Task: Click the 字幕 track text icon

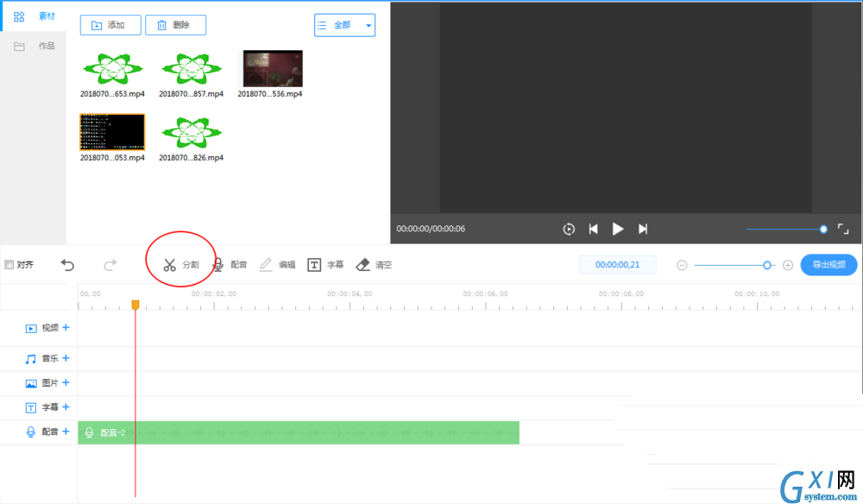Action: 31,407
